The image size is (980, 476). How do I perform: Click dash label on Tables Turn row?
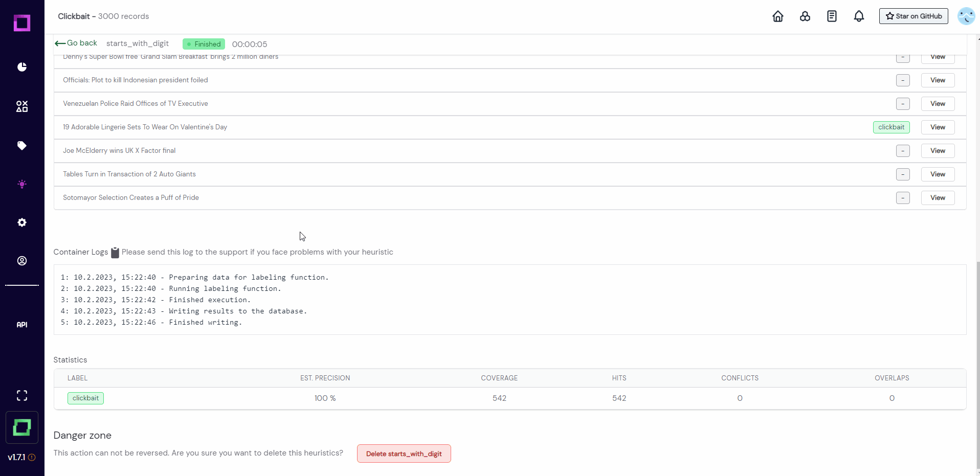point(903,174)
